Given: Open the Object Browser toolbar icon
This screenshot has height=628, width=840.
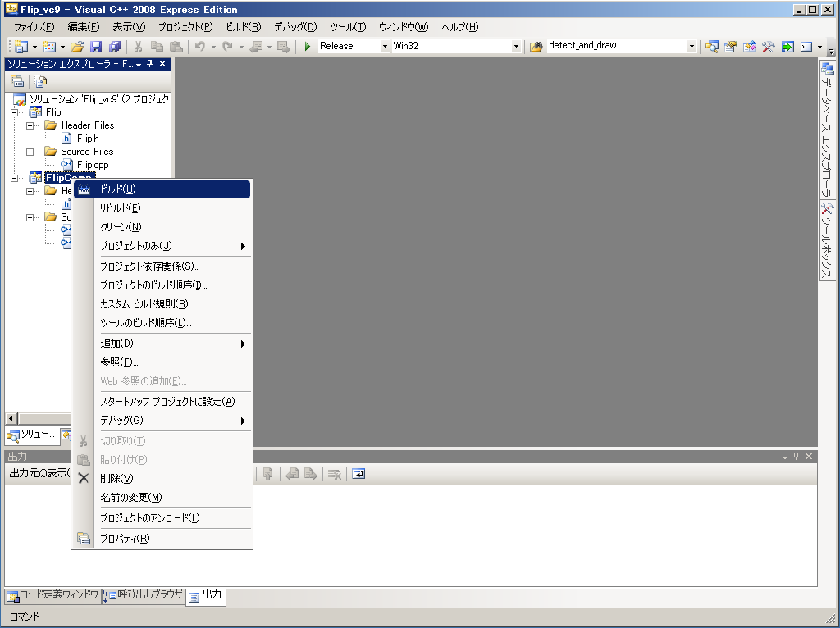Looking at the screenshot, I should (750, 47).
